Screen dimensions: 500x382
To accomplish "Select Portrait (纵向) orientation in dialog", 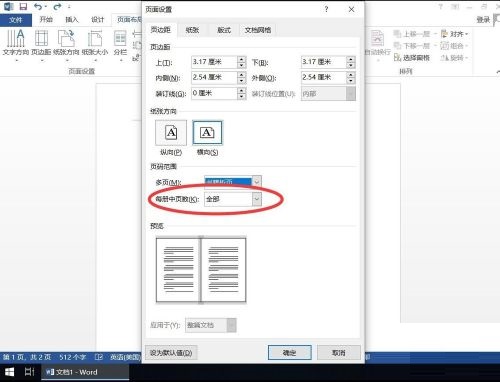I will pyautogui.click(x=171, y=133).
